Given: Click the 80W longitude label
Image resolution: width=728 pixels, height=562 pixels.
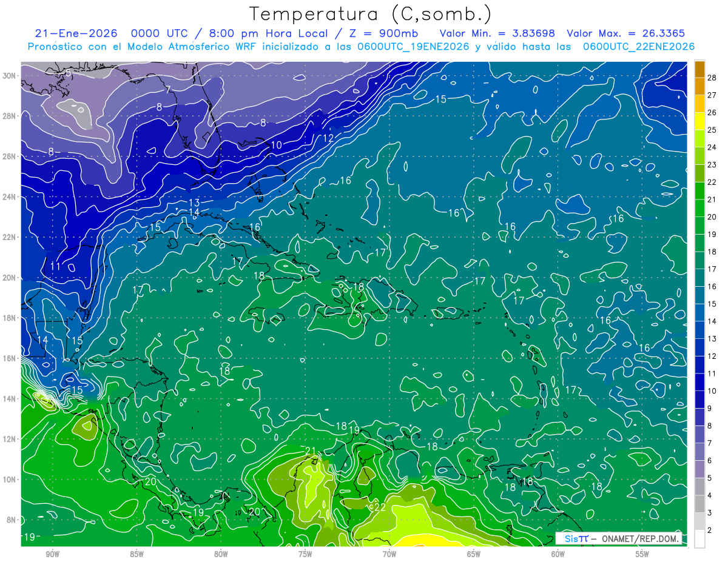Looking at the screenshot, I should (221, 554).
